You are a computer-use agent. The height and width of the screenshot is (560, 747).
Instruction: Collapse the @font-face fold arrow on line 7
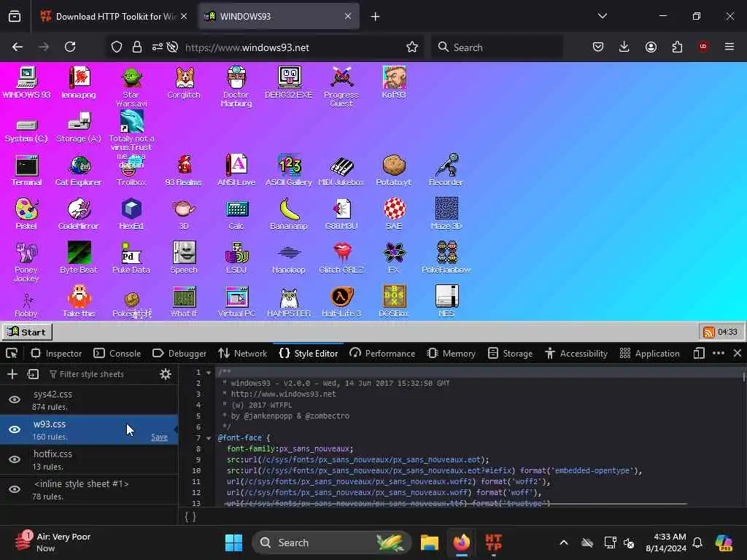pyautogui.click(x=208, y=437)
